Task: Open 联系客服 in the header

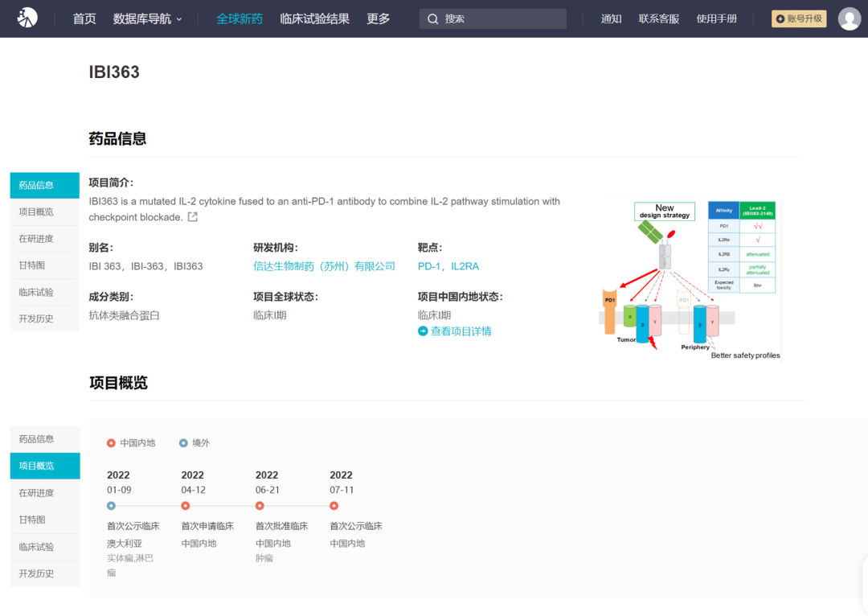Action: click(x=659, y=18)
